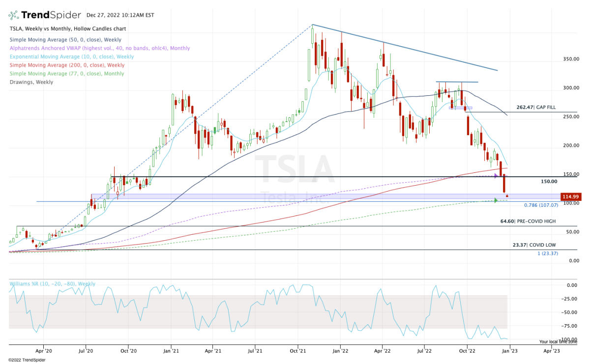Viewport: 590px width, 364px height.
Task: Click the red 114.99 current price tag
Action: point(571,196)
